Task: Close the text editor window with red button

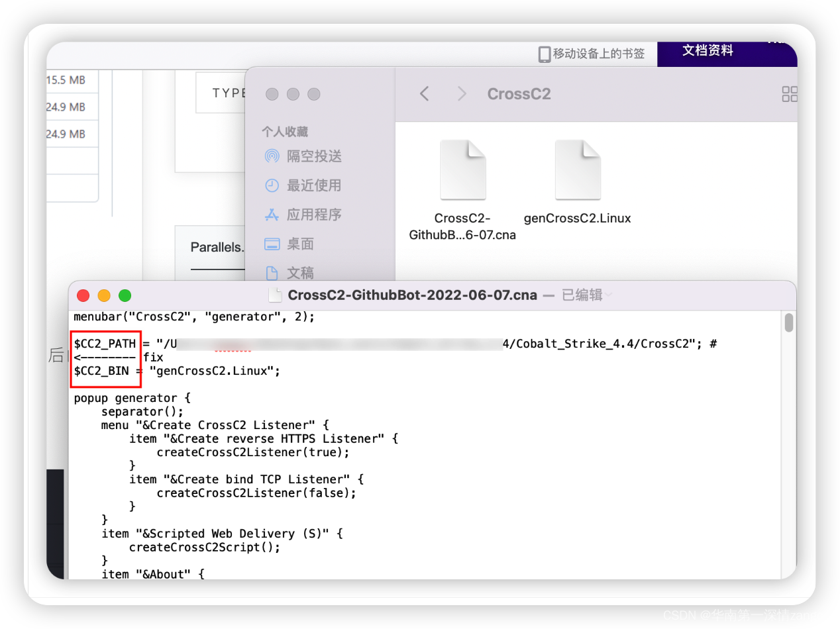Action: point(83,295)
